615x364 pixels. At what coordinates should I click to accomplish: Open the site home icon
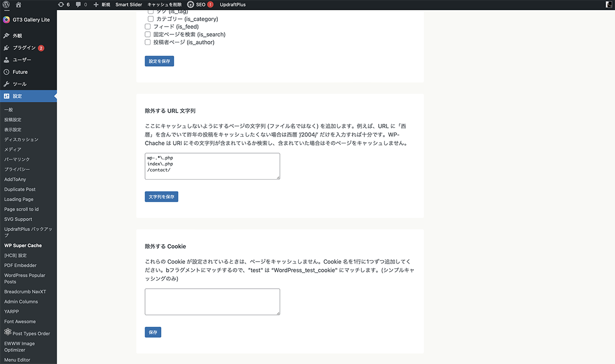19,5
